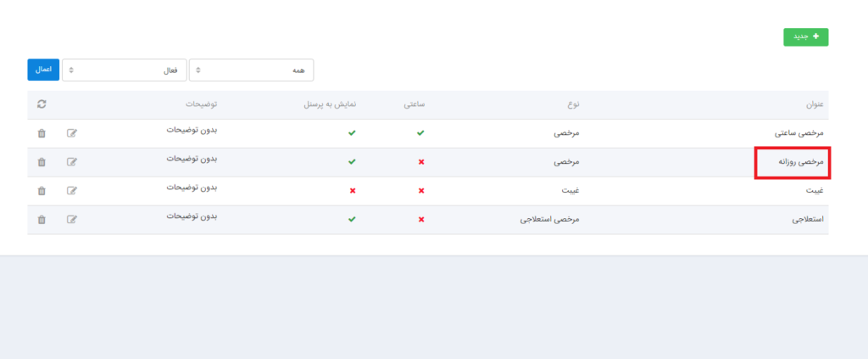Toggle نمایش به پرسنل checkmark for استعلاجی
Image resolution: width=868 pixels, height=359 pixels.
(353, 220)
